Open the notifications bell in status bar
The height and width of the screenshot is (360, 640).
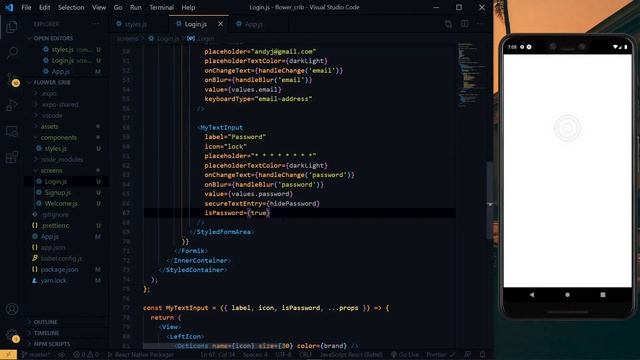coord(483,355)
